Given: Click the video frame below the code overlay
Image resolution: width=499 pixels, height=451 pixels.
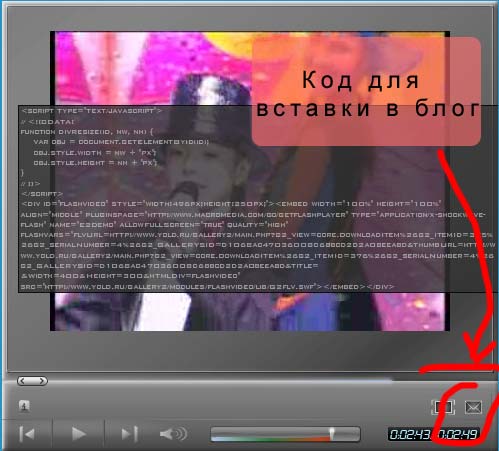Looking at the screenshot, I should point(249,312).
